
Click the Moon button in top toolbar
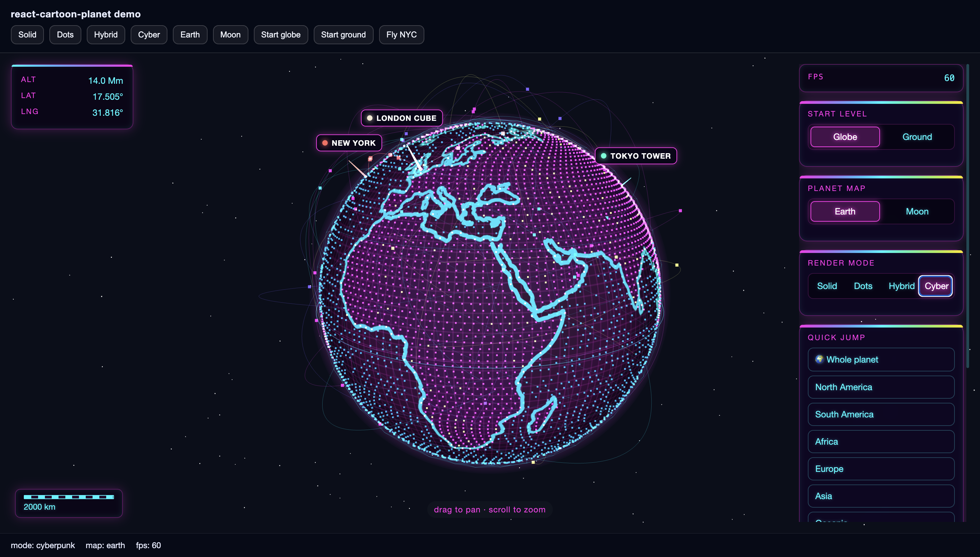(230, 35)
